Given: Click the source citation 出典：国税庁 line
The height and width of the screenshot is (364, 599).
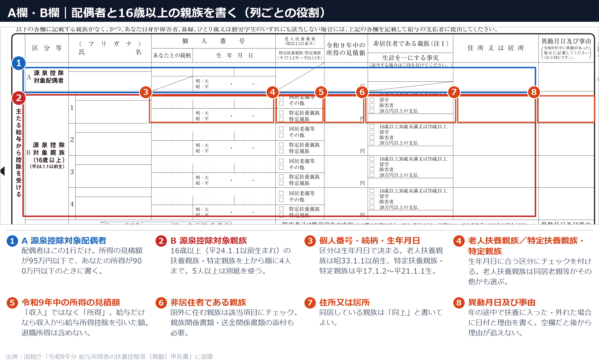Looking at the screenshot, I should [109, 356].
